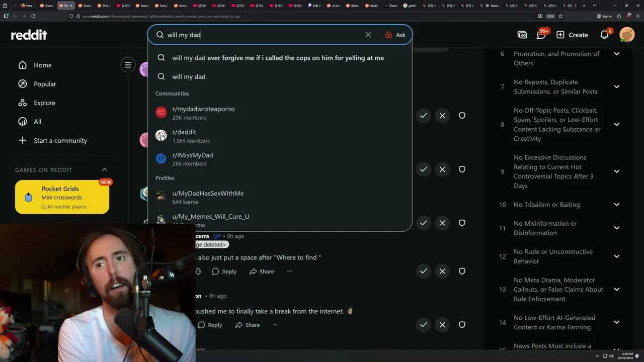The height and width of the screenshot is (362, 644).
Task: Approve the 'take a break from the internet' comment
Action: tap(424, 325)
